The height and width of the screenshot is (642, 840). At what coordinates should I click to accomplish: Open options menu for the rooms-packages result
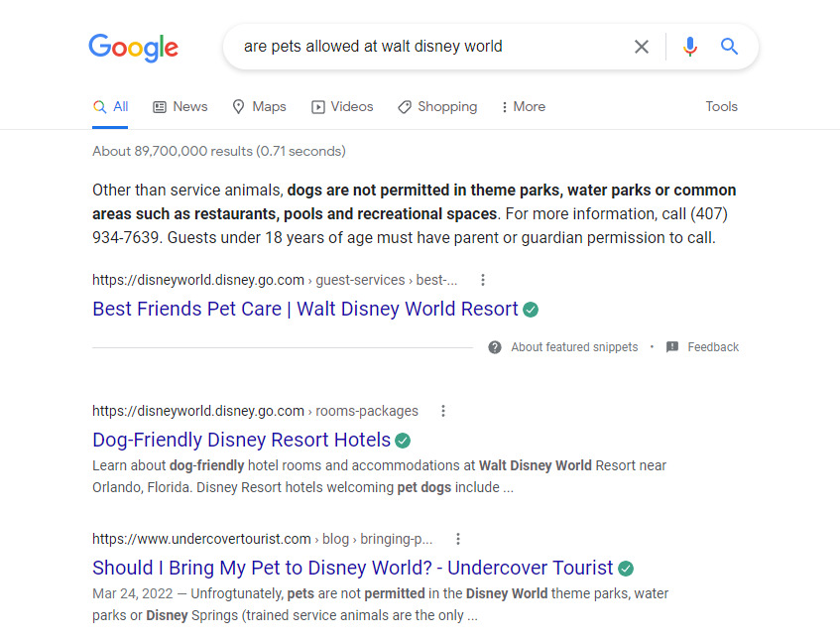(x=443, y=411)
